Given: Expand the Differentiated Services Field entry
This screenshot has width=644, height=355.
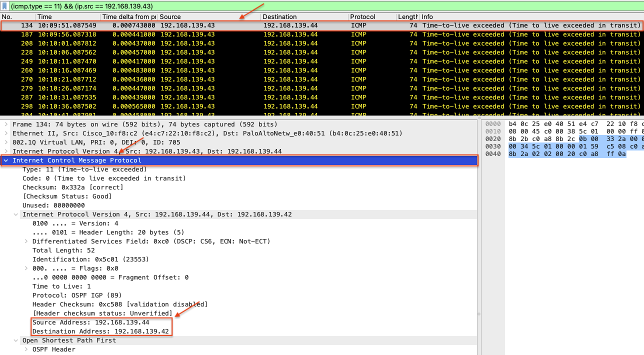Looking at the screenshot, I should pyautogui.click(x=26, y=241).
